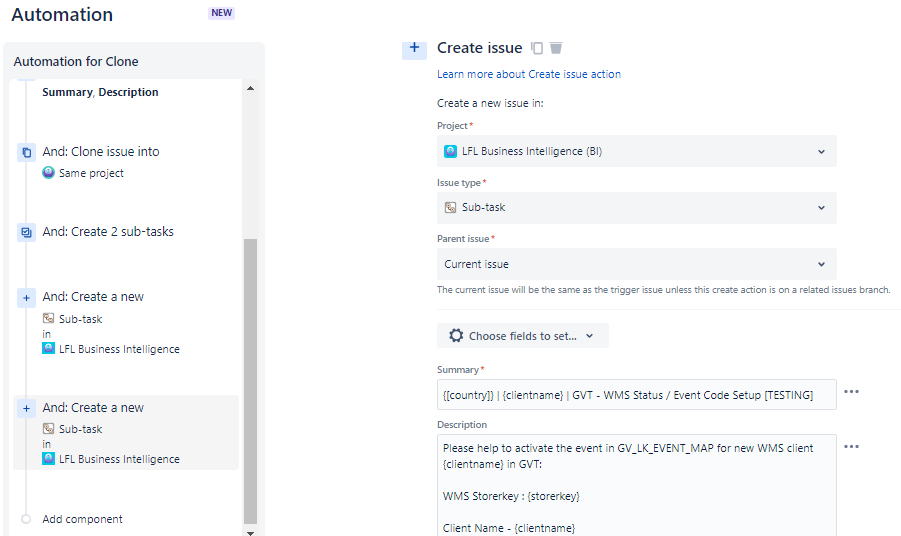
Task: Click the Clone issue into step icon
Action: (x=26, y=152)
